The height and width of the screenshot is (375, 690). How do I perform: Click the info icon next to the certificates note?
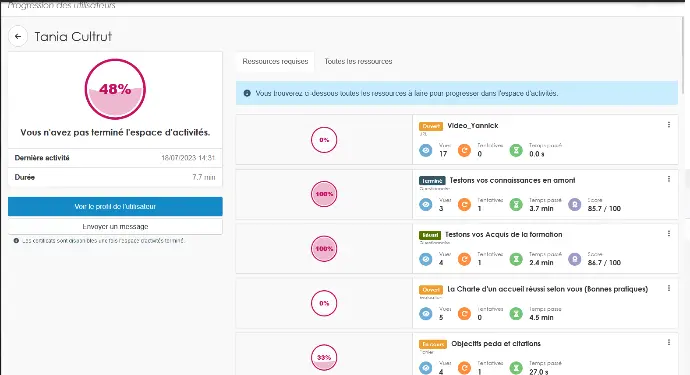16,241
